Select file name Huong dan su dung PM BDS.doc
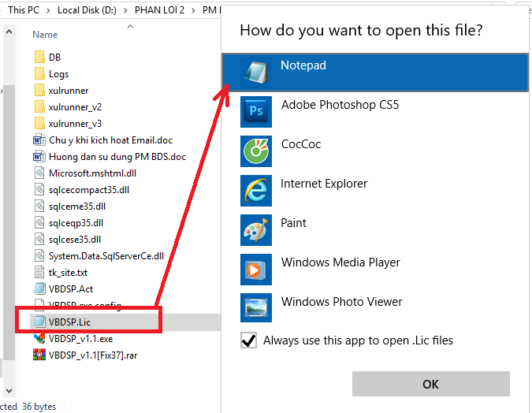Viewport: 532px width, 413px height. (117, 156)
